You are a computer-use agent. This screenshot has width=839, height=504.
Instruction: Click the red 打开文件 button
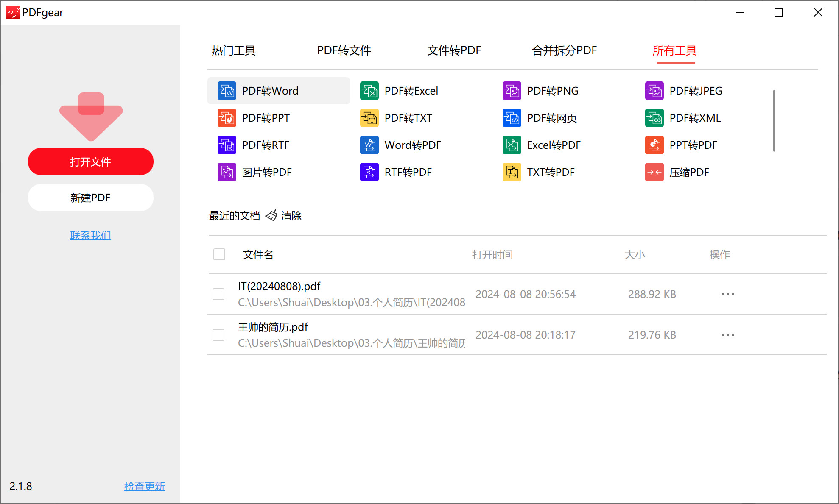click(x=91, y=162)
